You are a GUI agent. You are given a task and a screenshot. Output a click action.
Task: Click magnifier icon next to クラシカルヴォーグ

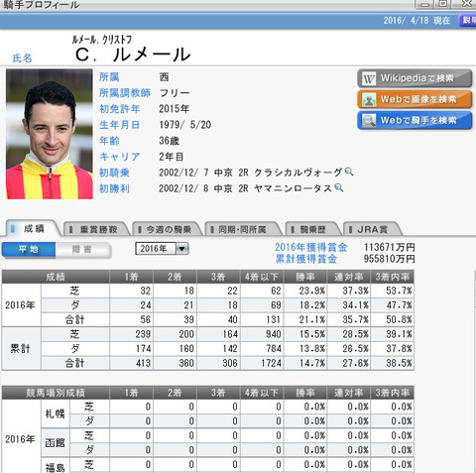[x=349, y=172]
